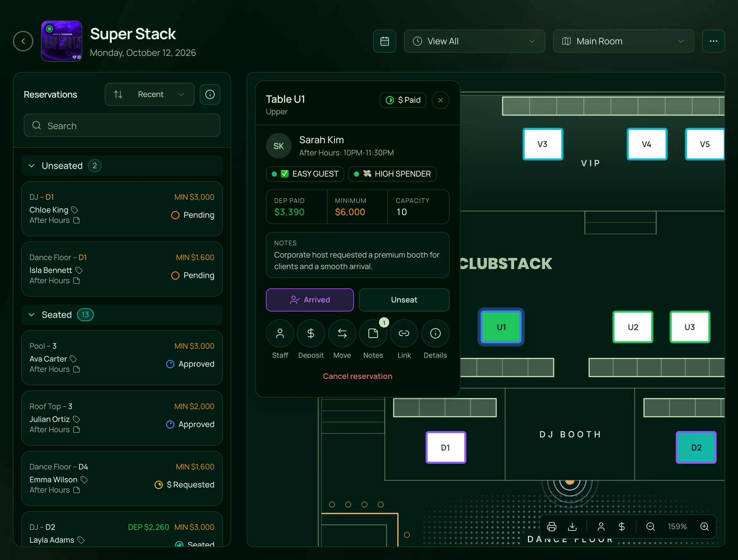This screenshot has height=560, width=738.
Task: Open the Deposit action icon
Action: point(311,334)
